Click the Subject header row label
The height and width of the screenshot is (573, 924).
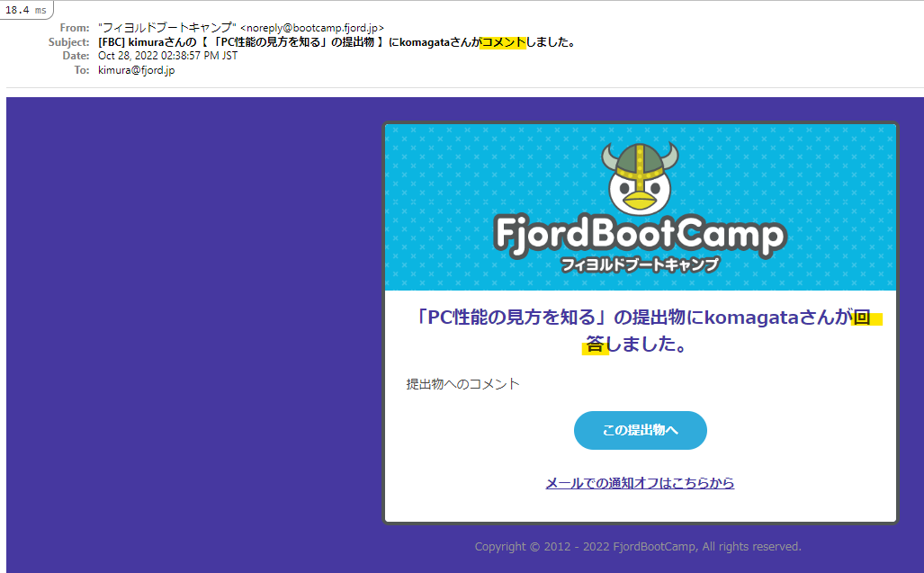click(x=69, y=40)
